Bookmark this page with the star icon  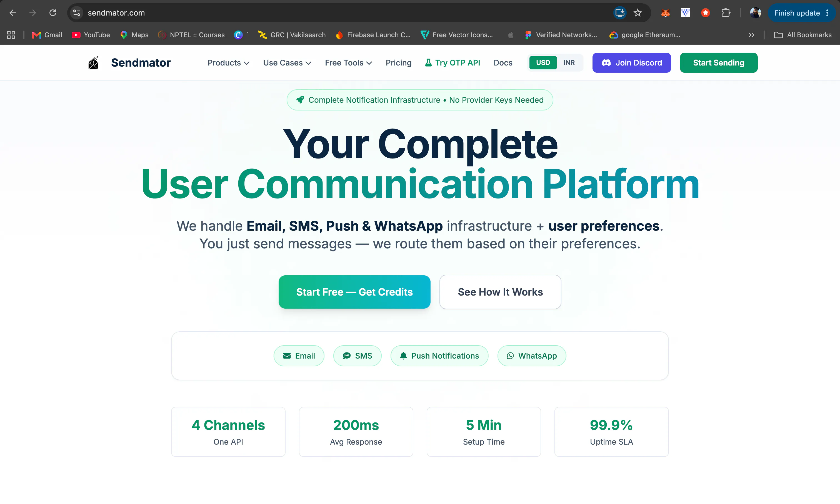coord(638,13)
